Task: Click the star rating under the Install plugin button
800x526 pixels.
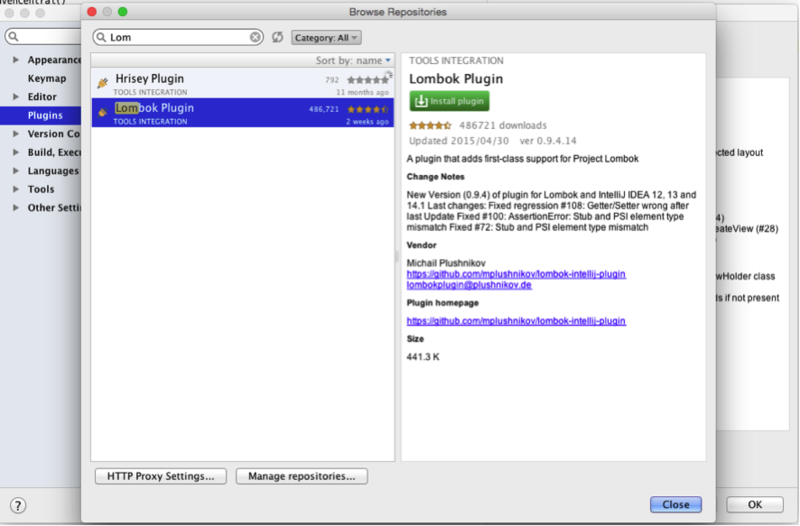Action: point(430,125)
